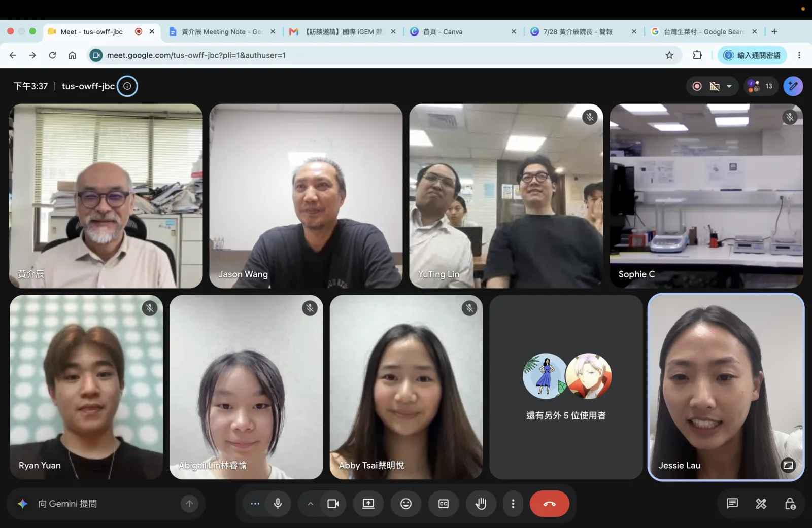Raise your hand in the meeting
Viewport: 812px width, 528px height.
[x=481, y=504]
